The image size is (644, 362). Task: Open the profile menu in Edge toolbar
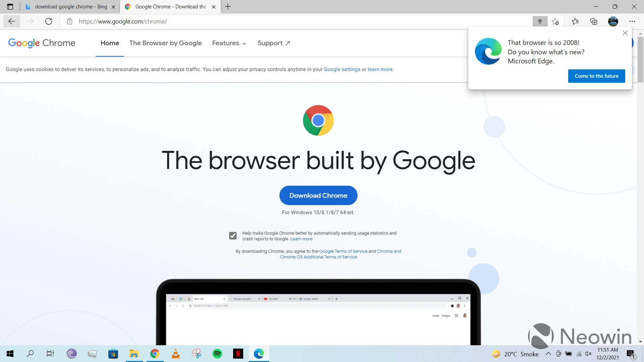[614, 21]
